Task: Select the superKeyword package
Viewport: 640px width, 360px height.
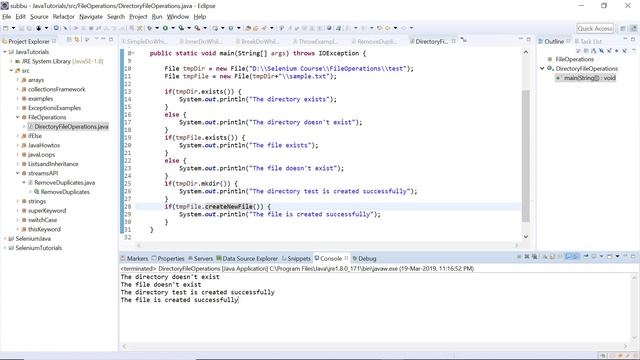Action: (x=47, y=211)
